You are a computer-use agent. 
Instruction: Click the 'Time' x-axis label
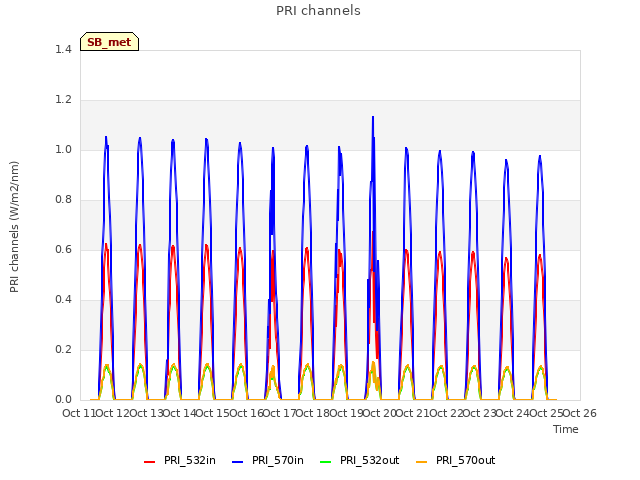(x=566, y=429)
